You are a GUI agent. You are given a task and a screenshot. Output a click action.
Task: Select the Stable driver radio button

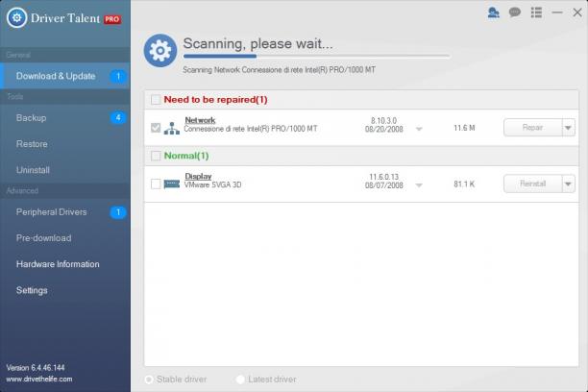[x=149, y=380]
